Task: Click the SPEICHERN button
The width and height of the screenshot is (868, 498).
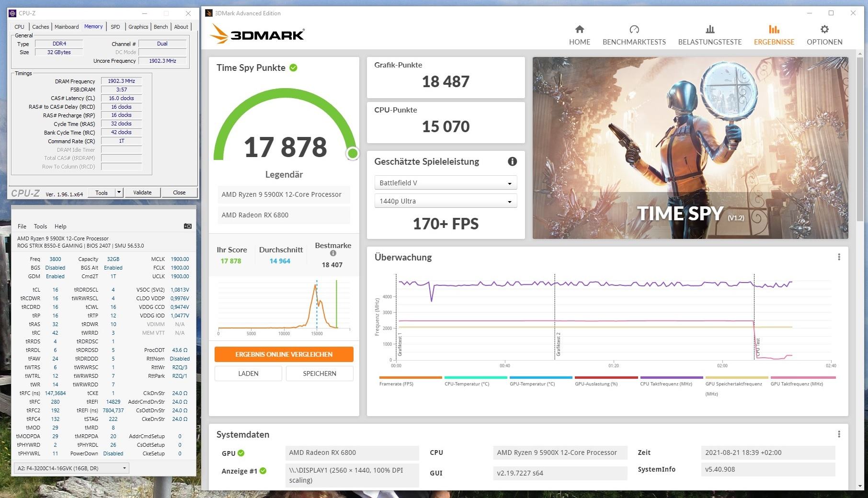Action: [x=320, y=373]
